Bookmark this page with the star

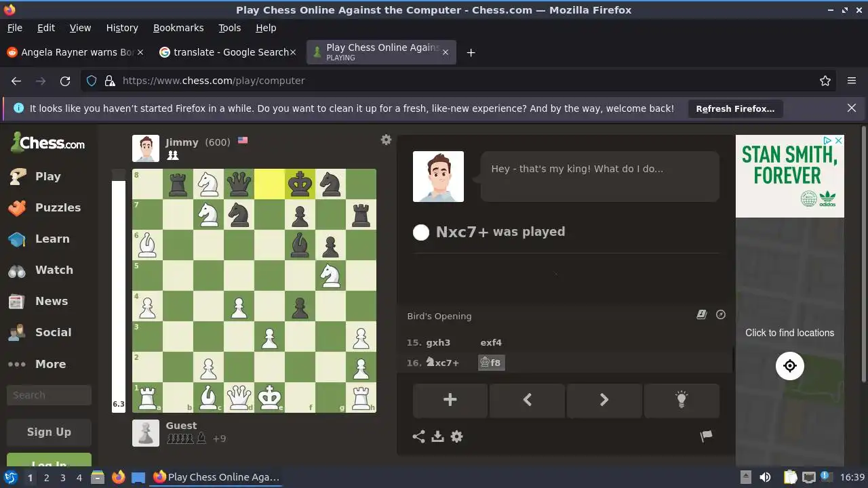[825, 81]
